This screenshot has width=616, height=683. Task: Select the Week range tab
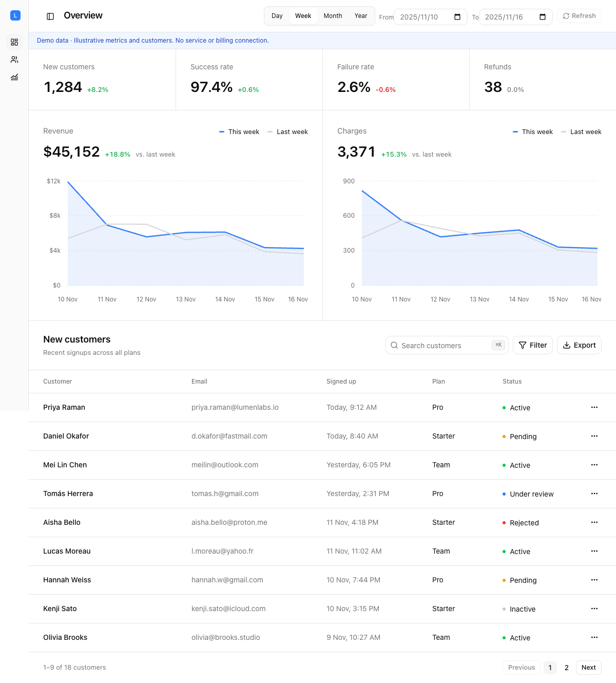(x=303, y=16)
